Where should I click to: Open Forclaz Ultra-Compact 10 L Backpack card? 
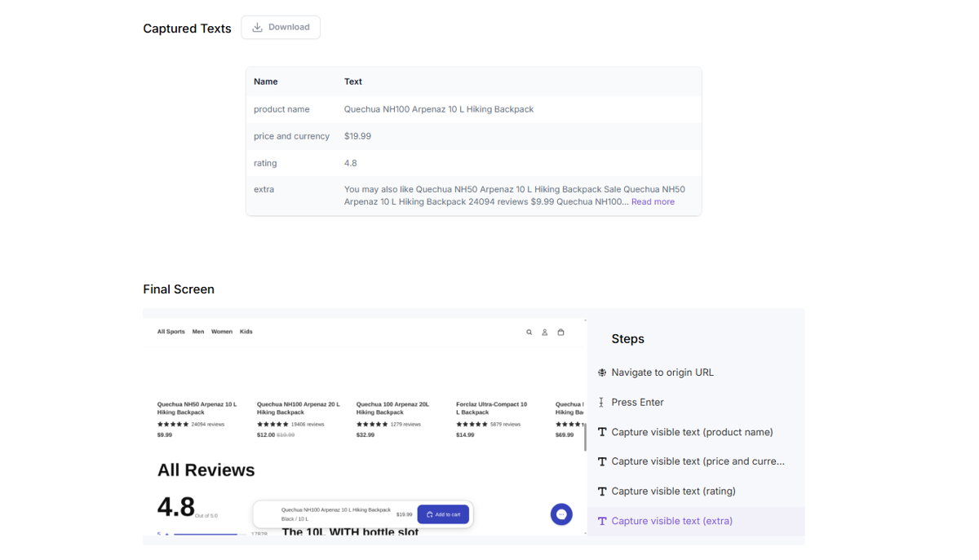point(492,408)
